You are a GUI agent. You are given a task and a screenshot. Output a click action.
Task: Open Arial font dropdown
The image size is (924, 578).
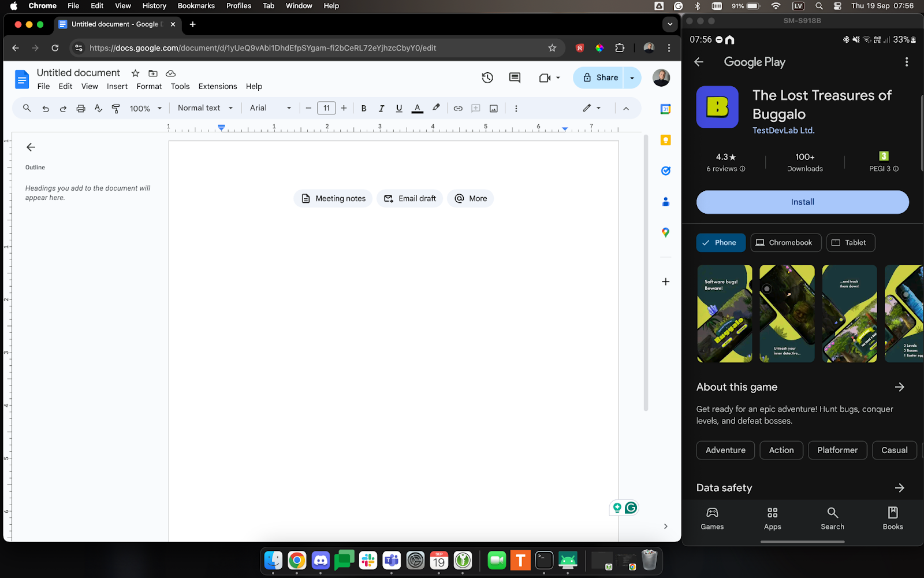[270, 108]
